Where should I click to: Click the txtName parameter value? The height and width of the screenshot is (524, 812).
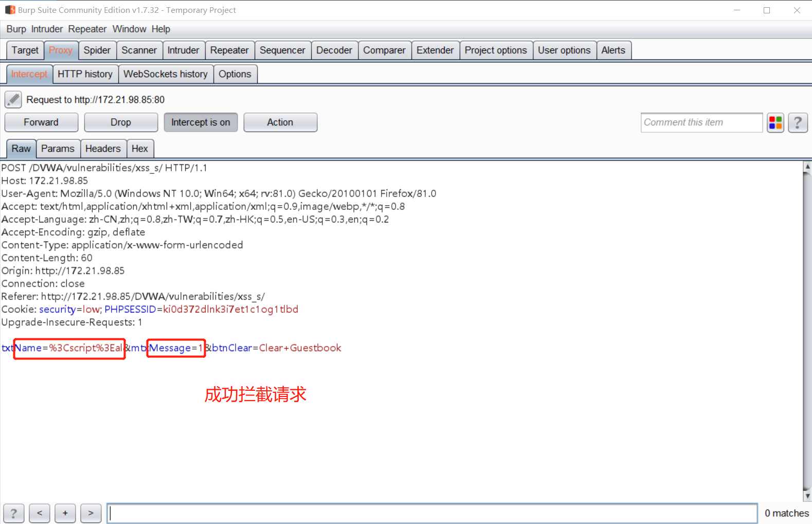(86, 348)
